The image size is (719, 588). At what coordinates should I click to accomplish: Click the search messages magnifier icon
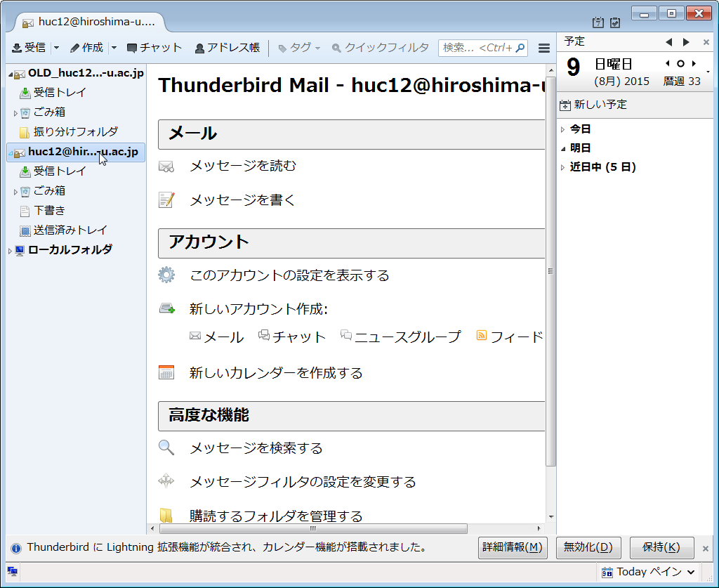pyautogui.click(x=166, y=447)
